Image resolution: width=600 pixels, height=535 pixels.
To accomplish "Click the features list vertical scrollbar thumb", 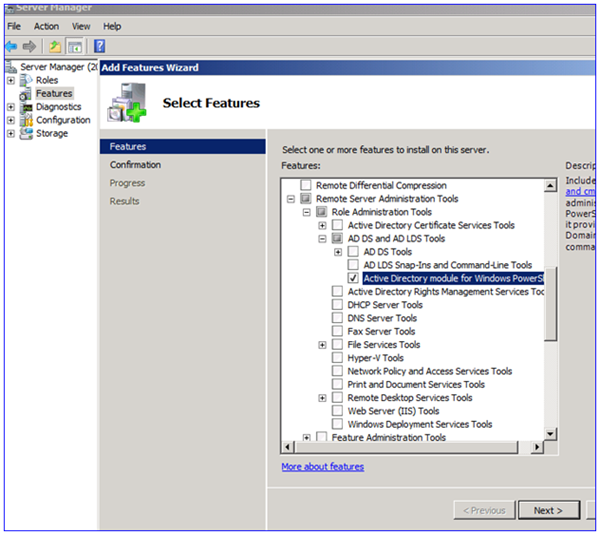I will click(x=551, y=303).
